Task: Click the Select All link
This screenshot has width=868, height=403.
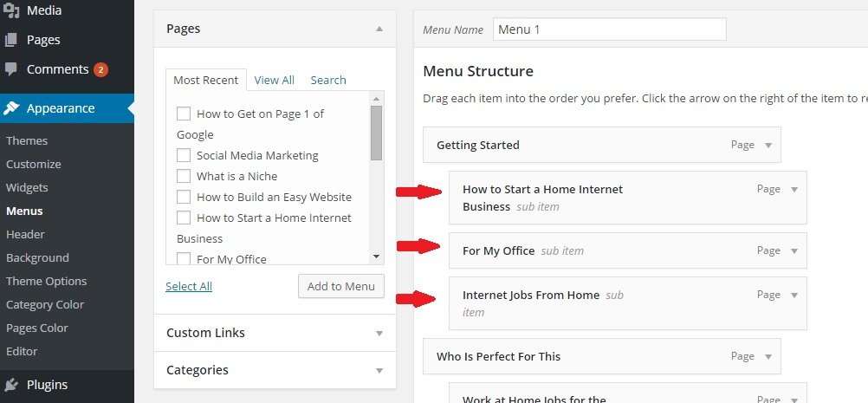Action: coord(189,286)
